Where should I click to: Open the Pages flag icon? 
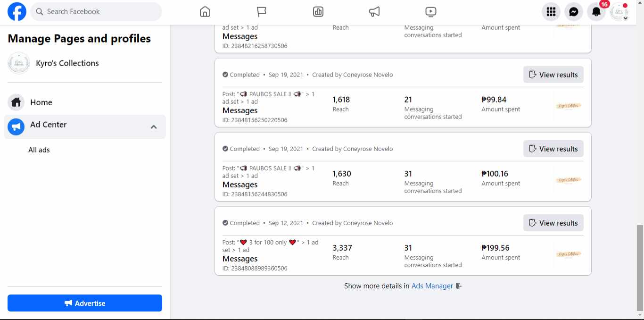262,12
